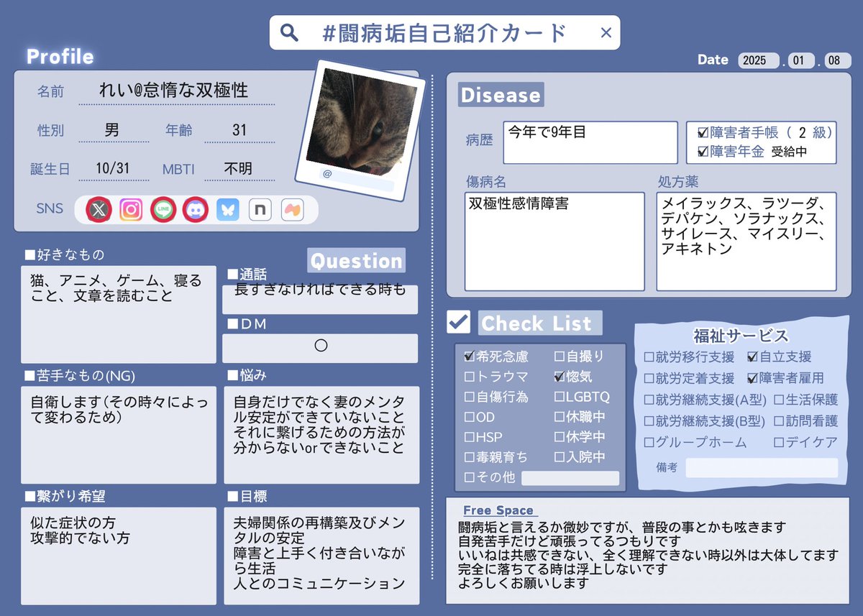This screenshot has height=616, width=863.
Task: Click the 目標 text box
Action: click(321, 556)
